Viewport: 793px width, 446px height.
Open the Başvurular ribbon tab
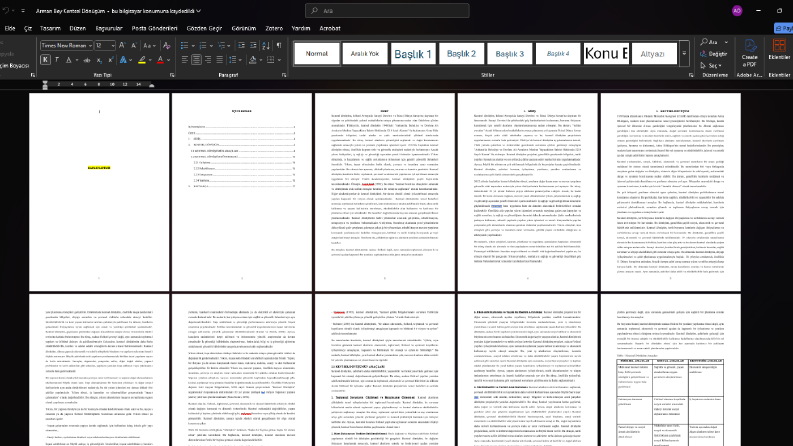[x=109, y=28]
